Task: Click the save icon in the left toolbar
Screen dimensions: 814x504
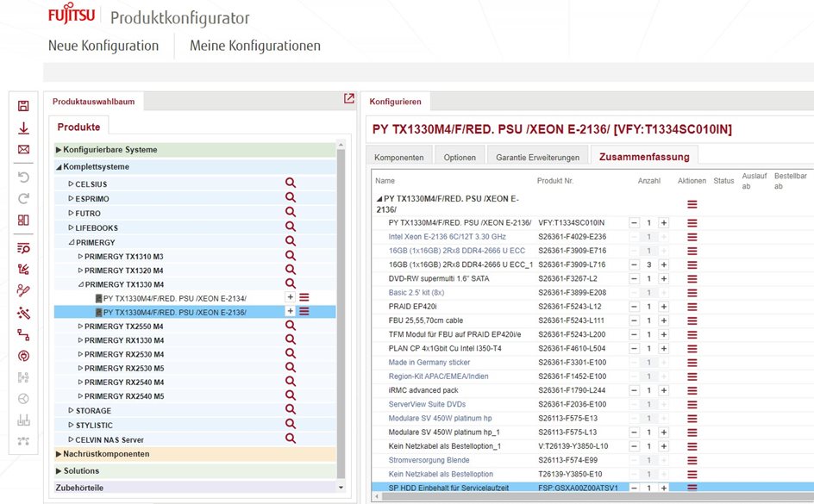Action: [23, 106]
